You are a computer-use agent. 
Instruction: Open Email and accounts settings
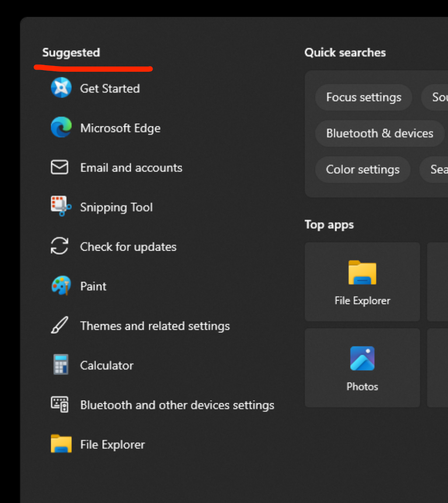(x=131, y=168)
